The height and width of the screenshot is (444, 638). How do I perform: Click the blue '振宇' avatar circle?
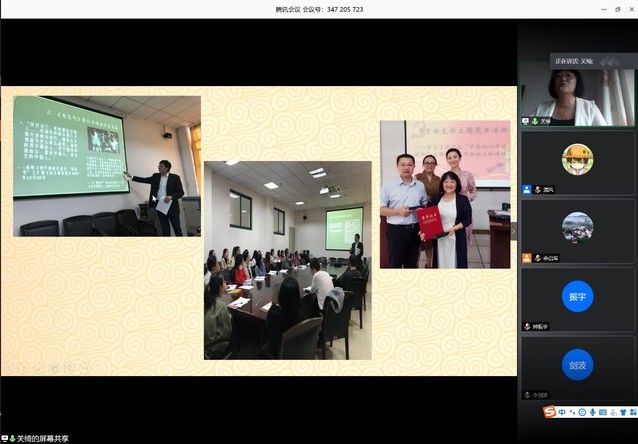pos(577,296)
